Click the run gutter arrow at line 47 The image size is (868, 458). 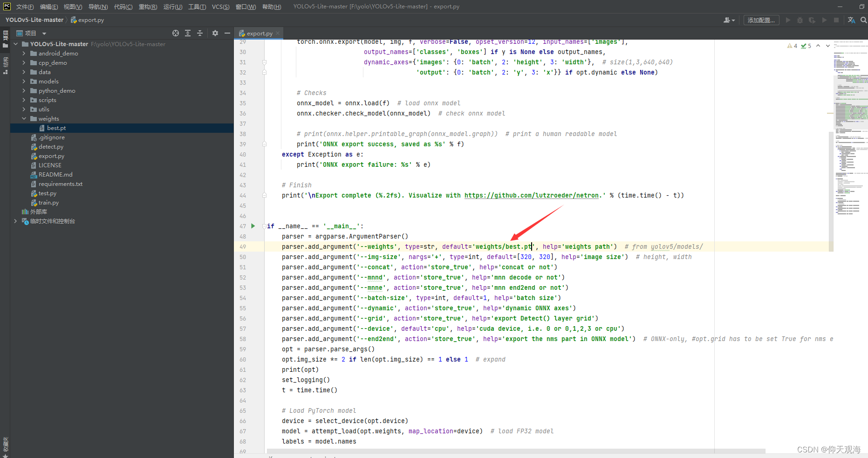(253, 226)
